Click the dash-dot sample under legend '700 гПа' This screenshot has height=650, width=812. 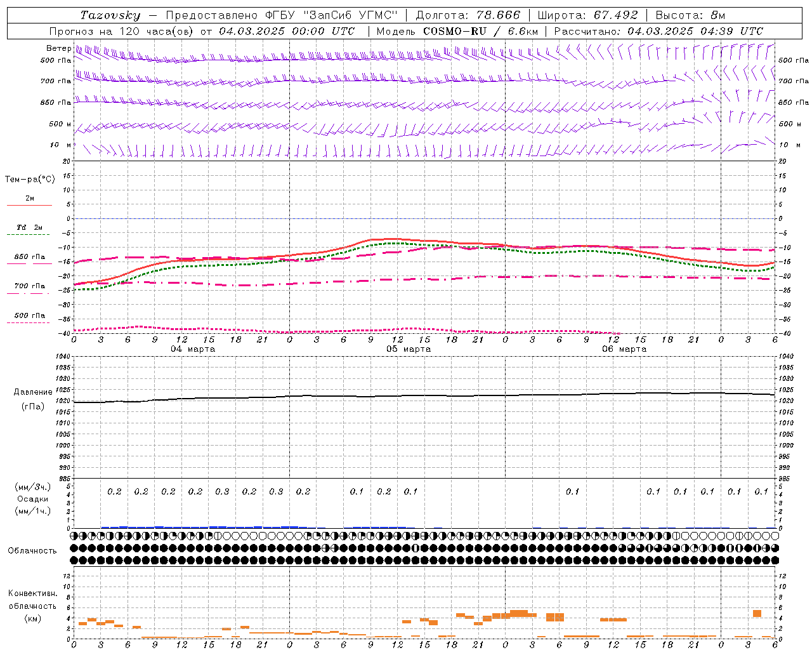pyautogui.click(x=28, y=293)
